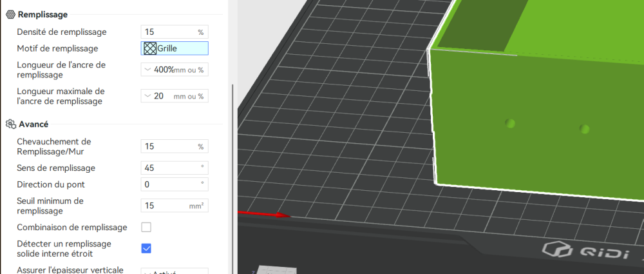Click the Grille pattern icon
This screenshot has height=274, width=644.
click(x=150, y=48)
